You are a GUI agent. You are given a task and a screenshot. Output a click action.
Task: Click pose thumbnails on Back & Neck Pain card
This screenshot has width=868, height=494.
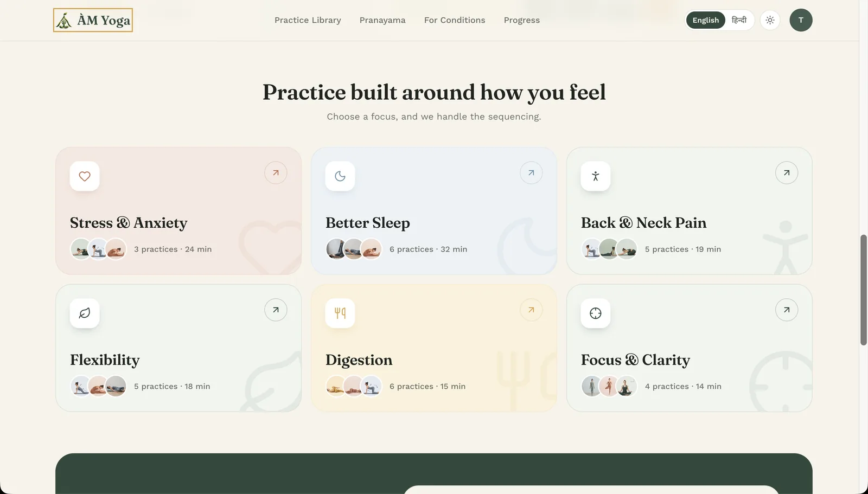(x=609, y=249)
